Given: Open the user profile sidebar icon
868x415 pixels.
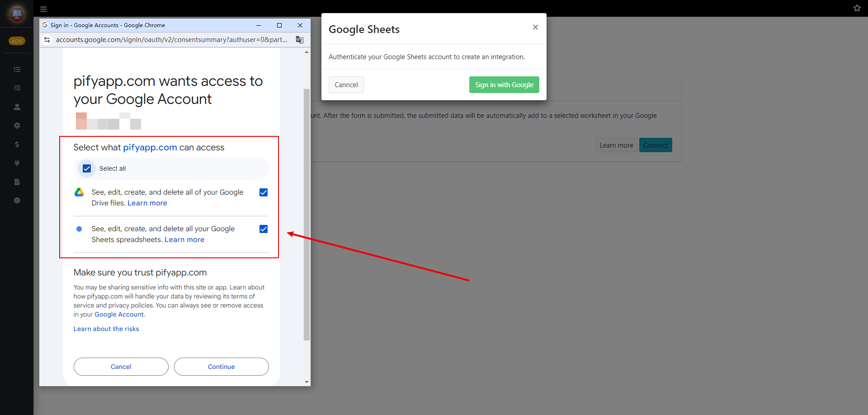Looking at the screenshot, I should click(17, 107).
